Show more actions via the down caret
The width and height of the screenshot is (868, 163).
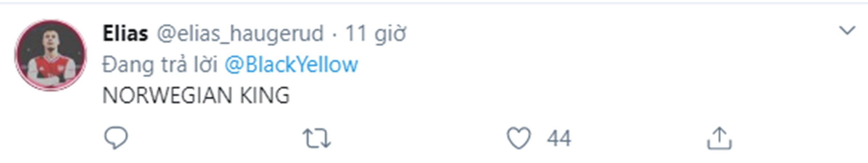(847, 30)
